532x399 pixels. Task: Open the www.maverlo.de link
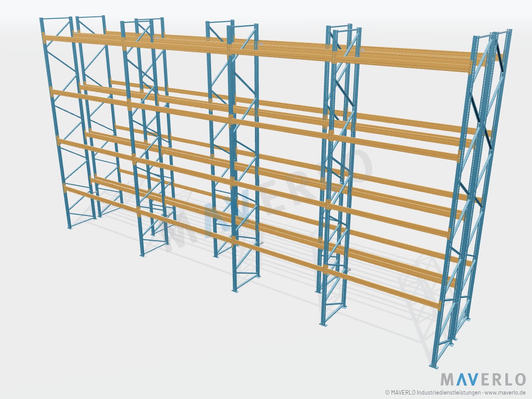coord(505,392)
